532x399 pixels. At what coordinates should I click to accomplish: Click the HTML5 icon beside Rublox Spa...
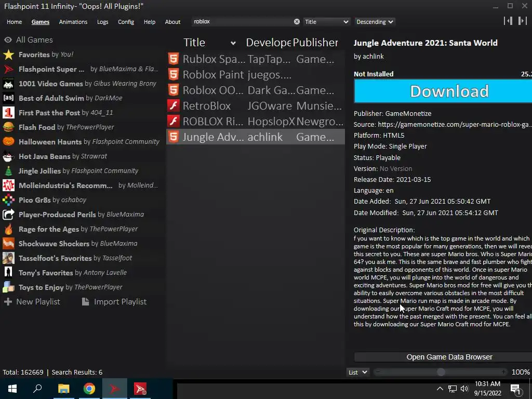pos(174,59)
